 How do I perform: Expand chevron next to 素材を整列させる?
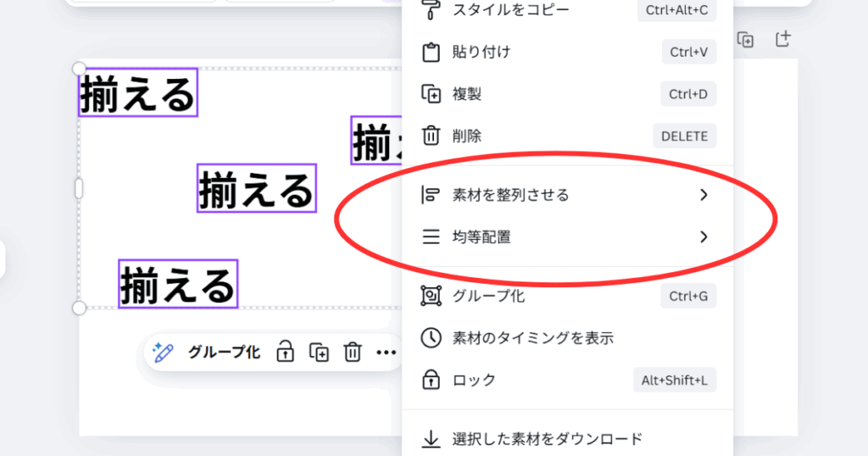pyautogui.click(x=704, y=195)
